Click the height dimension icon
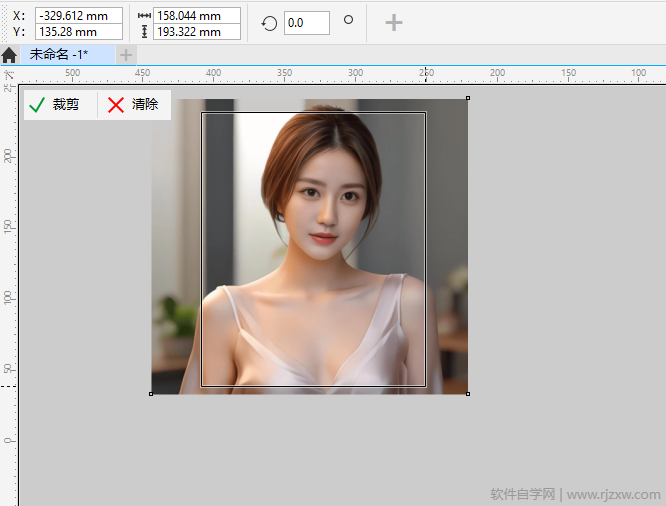 click(144, 32)
